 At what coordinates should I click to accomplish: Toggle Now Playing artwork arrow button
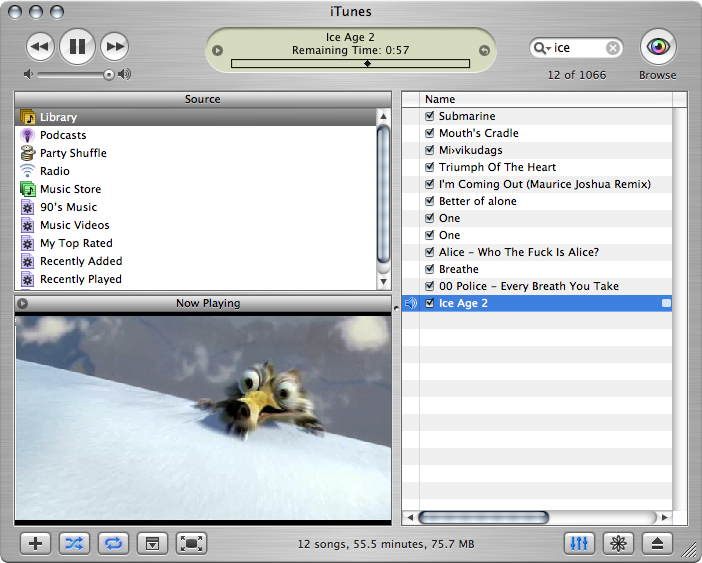click(x=22, y=303)
